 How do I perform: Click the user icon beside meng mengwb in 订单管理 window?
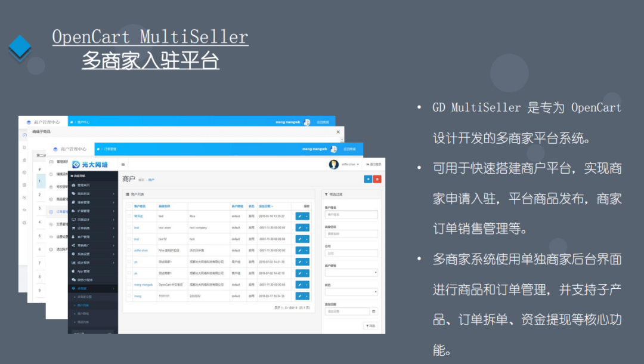point(333,149)
